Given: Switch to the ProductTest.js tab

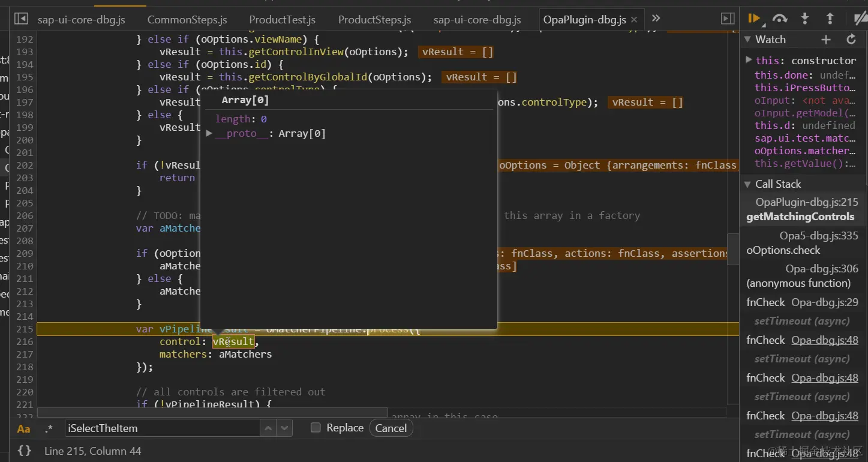Looking at the screenshot, I should pyautogui.click(x=283, y=20).
